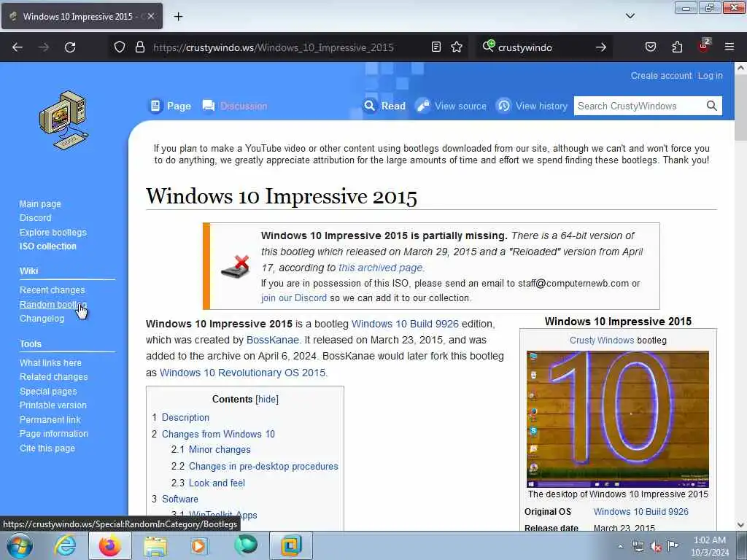
Task: Open Printable version link
Action: coord(53,405)
